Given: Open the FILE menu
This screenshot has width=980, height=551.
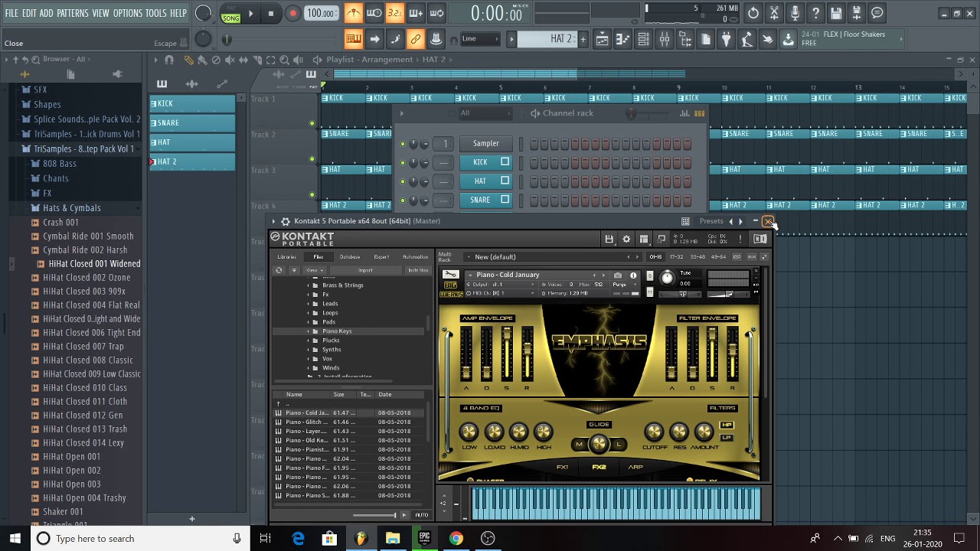Looking at the screenshot, I should (x=11, y=13).
